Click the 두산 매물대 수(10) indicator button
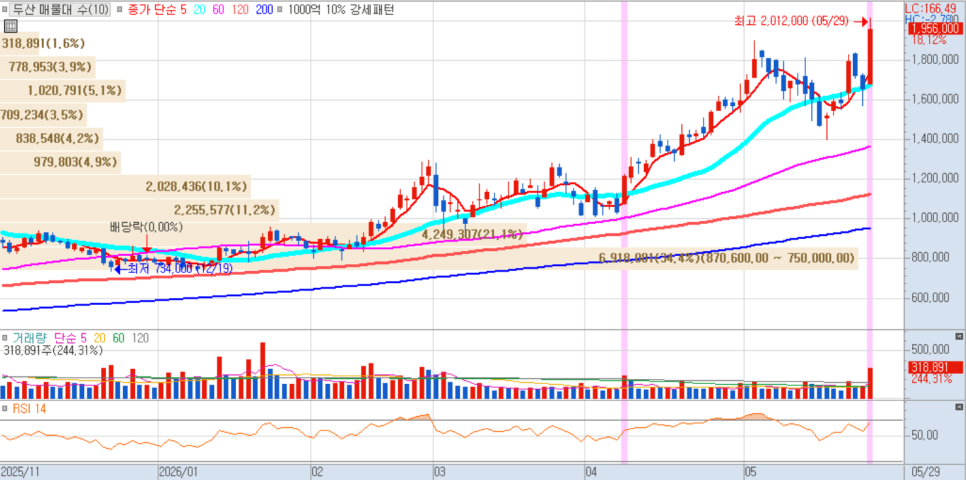Viewport: 966px width, 480px height. tap(60, 9)
